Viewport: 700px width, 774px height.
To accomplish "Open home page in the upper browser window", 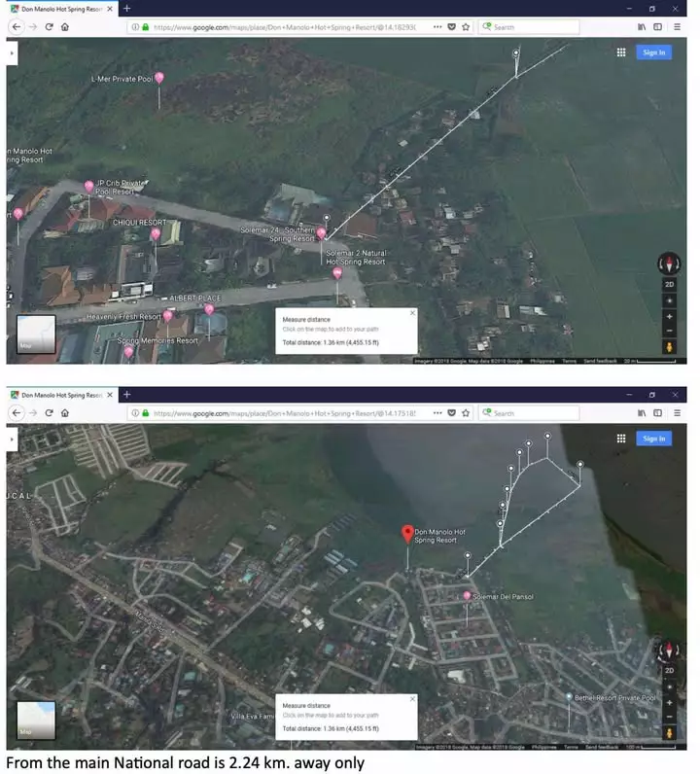I will (65, 26).
